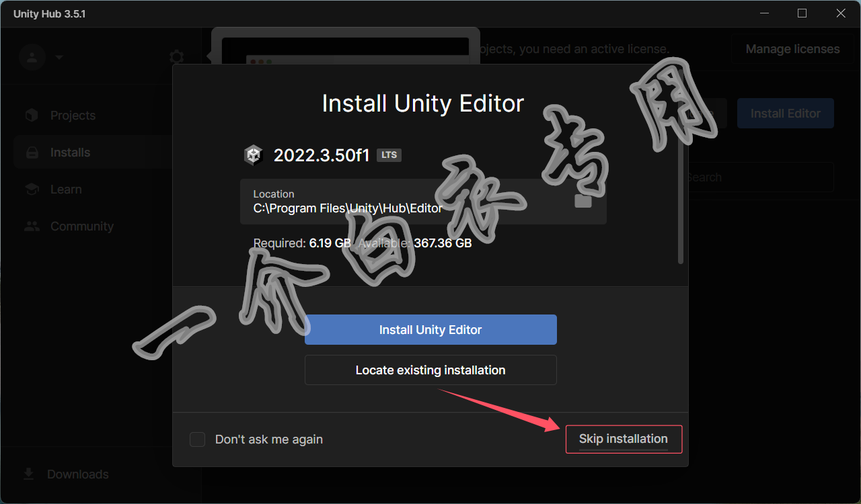
Task: Click Locate existing installation button
Action: click(430, 370)
